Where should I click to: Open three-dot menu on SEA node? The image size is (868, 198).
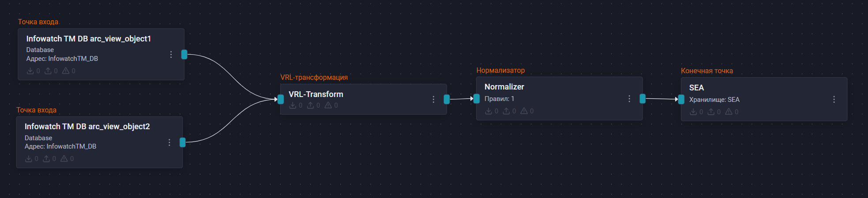(834, 100)
